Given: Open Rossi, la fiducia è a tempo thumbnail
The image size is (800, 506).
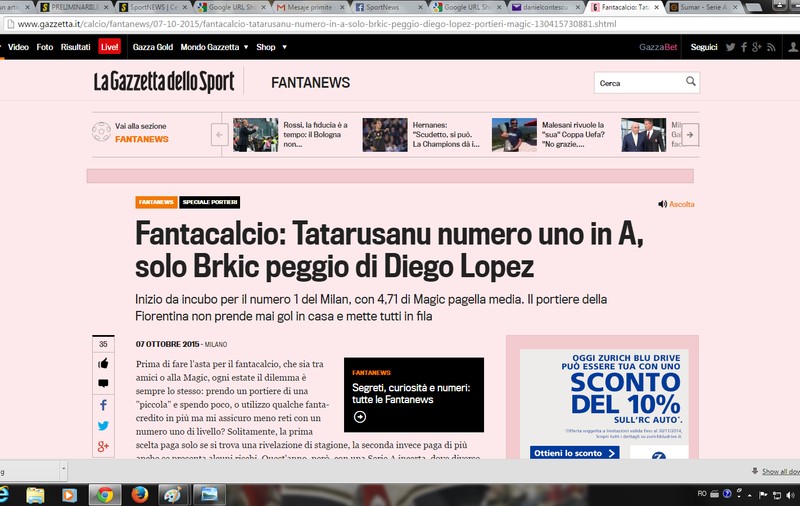Looking at the screenshot, I should tap(255, 135).
